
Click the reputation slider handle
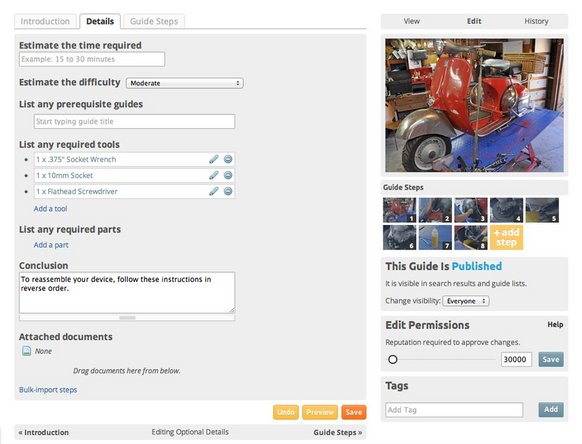(x=393, y=359)
